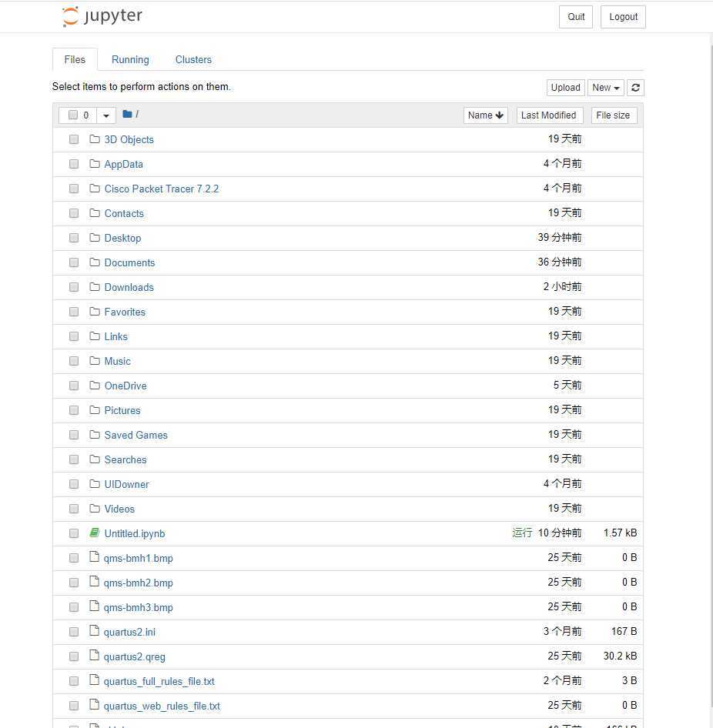713x728 pixels.
Task: Click the folder icon next to Downloads
Action: (95, 287)
